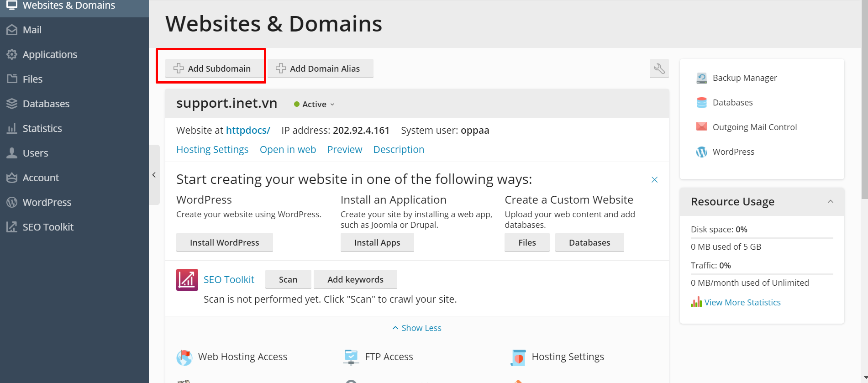Click the Websites & Domains monitor icon

(x=12, y=5)
